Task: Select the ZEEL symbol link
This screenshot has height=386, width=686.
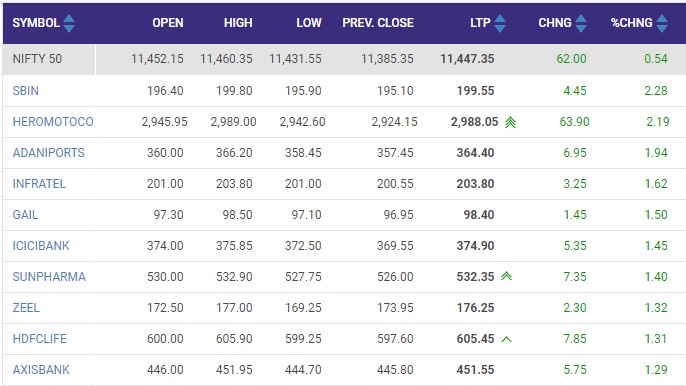Action: (26, 308)
